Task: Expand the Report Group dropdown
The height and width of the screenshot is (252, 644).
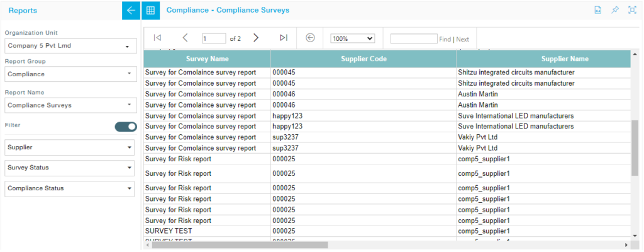Action: (70, 74)
